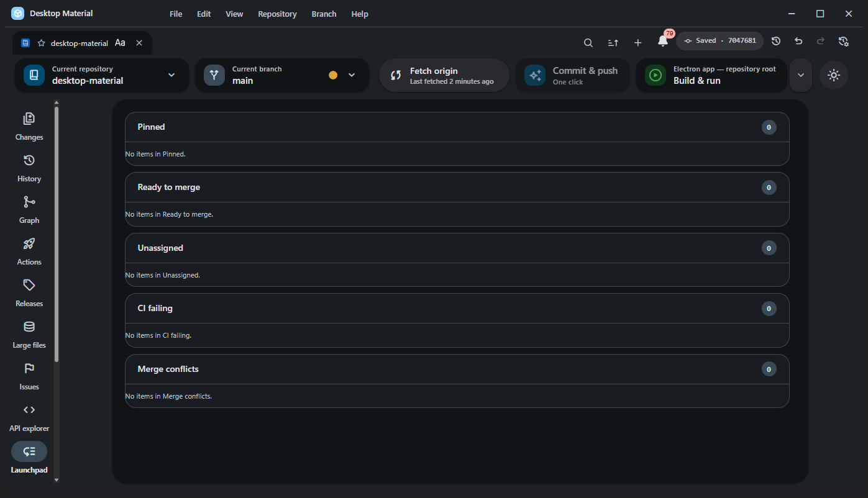Screen dimensions: 868x498
Task: Open the Large files view
Action: 29,334
